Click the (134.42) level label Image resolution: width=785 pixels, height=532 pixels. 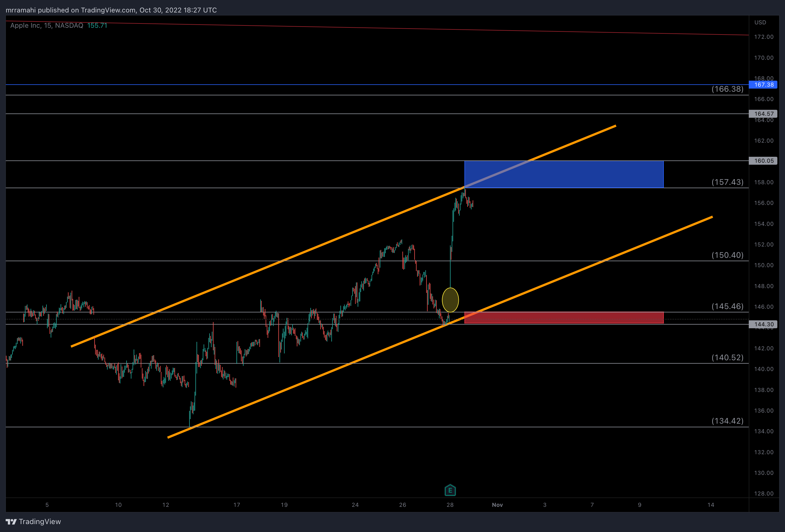pyautogui.click(x=727, y=421)
